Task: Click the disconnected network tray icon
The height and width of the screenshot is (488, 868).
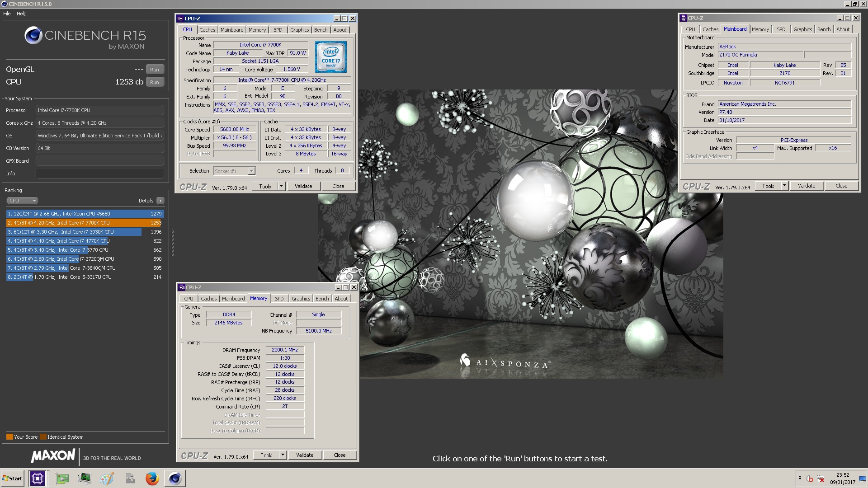Action: pyautogui.click(x=821, y=479)
